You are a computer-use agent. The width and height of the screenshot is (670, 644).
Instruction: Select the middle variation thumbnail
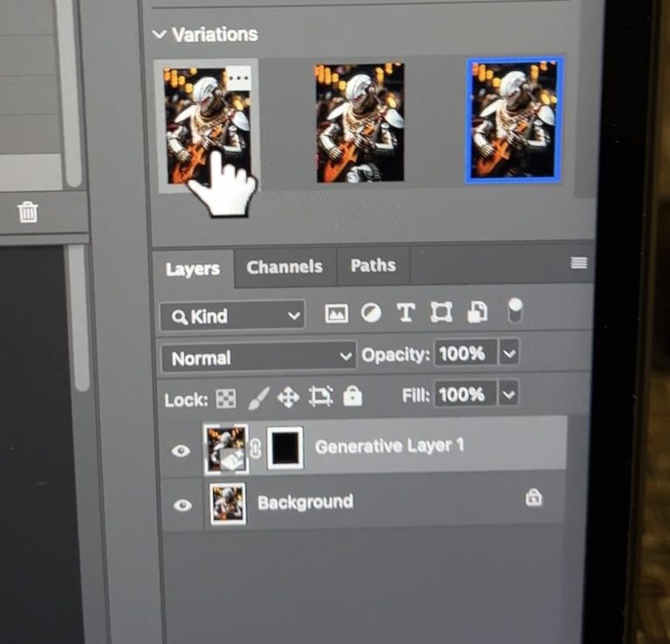359,122
